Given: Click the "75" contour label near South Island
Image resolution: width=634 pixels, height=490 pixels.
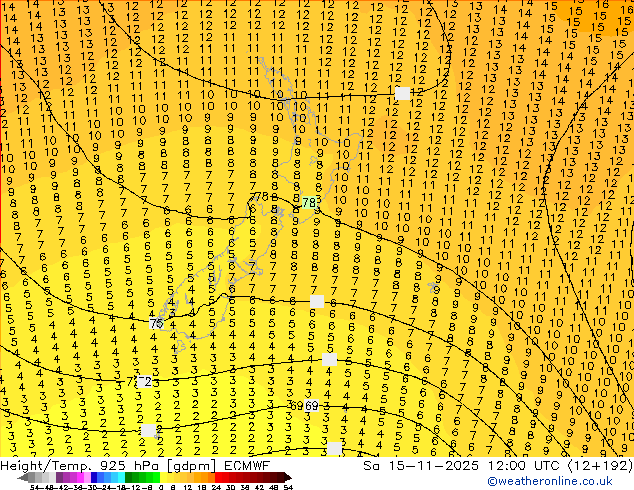Looking at the screenshot, I should pyautogui.click(x=156, y=323).
